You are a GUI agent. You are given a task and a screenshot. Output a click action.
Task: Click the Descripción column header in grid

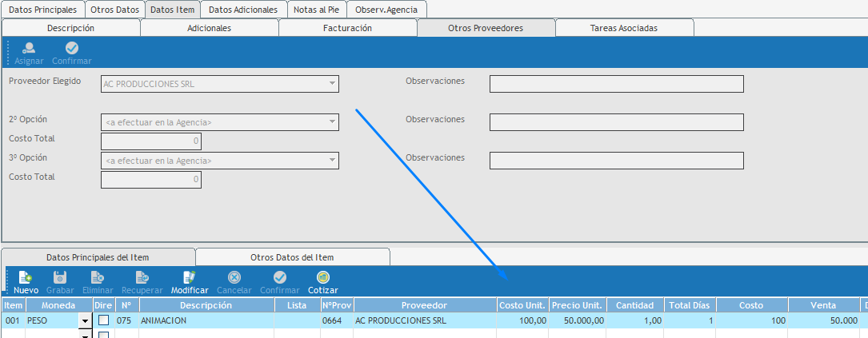pos(206,305)
